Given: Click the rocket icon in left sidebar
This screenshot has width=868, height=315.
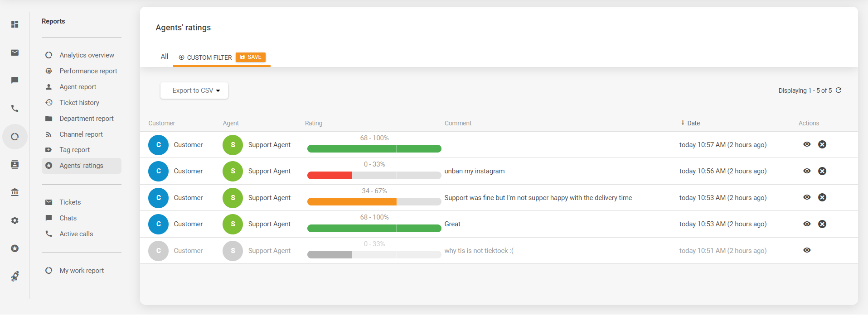Looking at the screenshot, I should (15, 276).
